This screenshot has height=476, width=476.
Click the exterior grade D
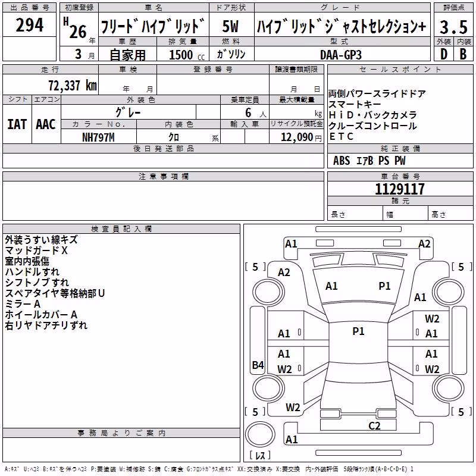tap(444, 54)
